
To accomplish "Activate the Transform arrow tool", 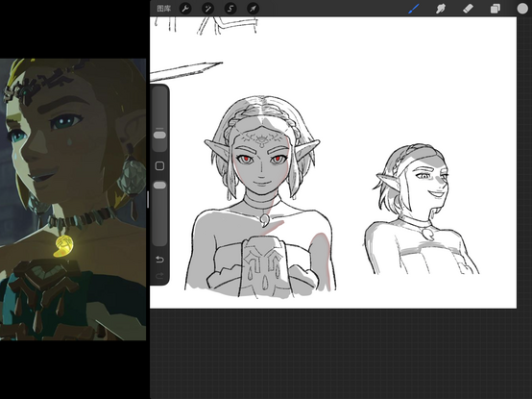I will [253, 9].
